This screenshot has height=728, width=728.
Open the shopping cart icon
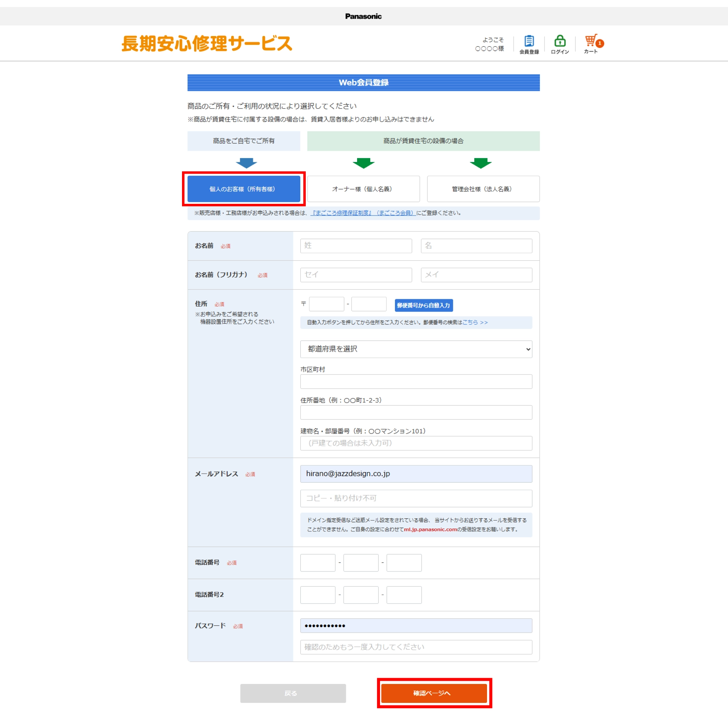pyautogui.click(x=590, y=41)
